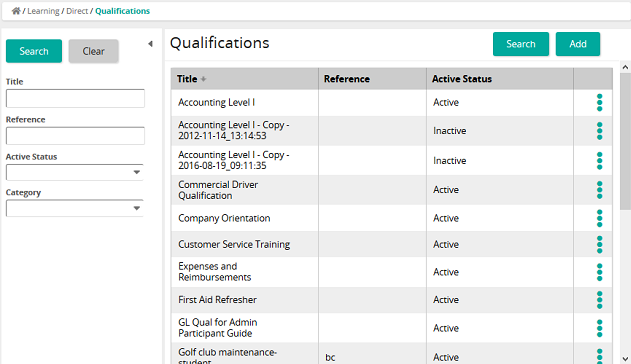631x364 pixels.
Task: Open actions menu for Expenses and Reimbursements
Action: [599, 272]
